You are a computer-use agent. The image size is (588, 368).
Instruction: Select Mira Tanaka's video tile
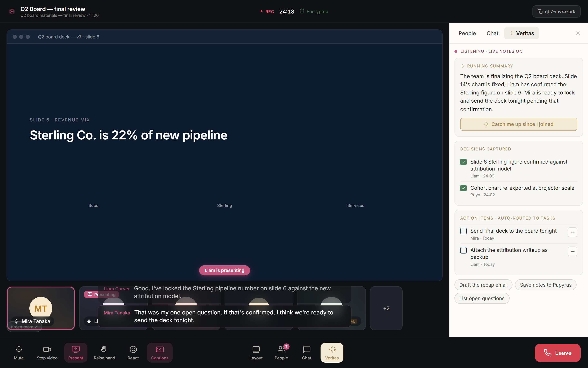[41, 308]
